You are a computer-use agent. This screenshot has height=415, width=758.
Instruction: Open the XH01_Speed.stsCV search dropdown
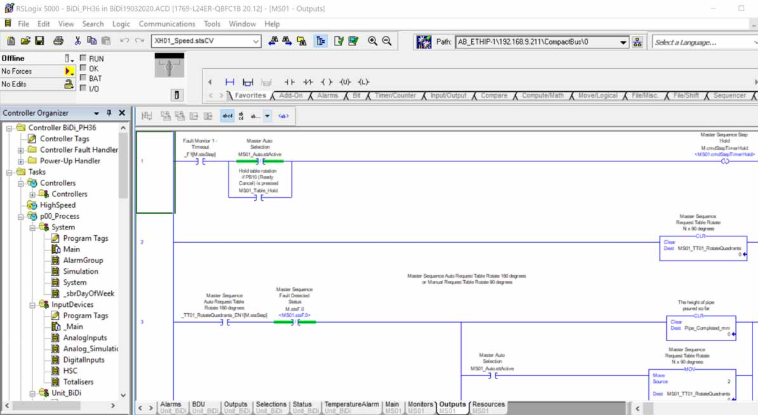click(x=256, y=42)
